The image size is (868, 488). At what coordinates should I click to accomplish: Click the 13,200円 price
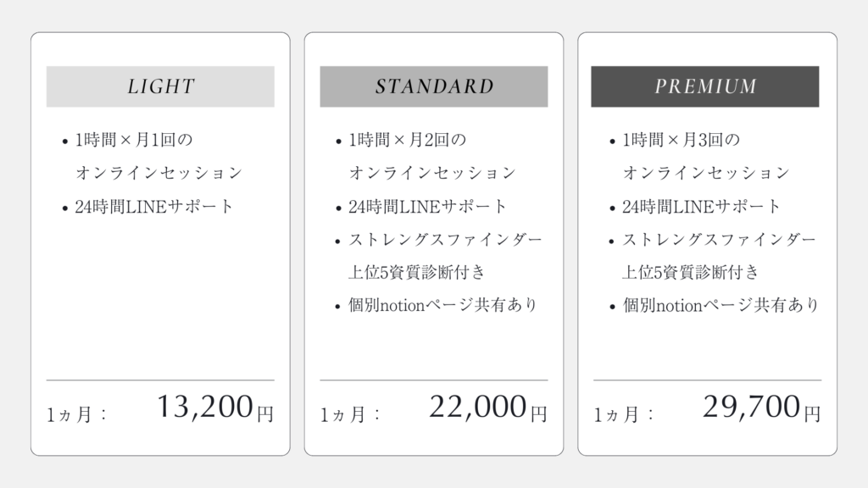pos(214,408)
